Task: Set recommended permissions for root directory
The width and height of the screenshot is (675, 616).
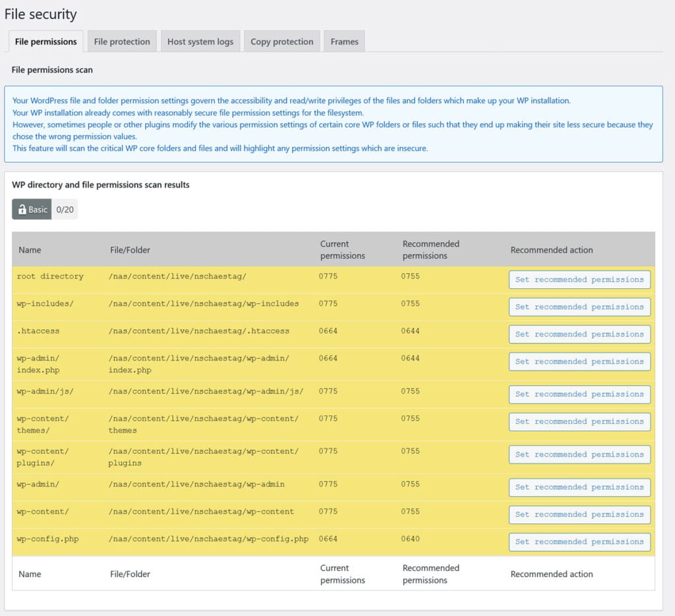Action: pos(579,279)
